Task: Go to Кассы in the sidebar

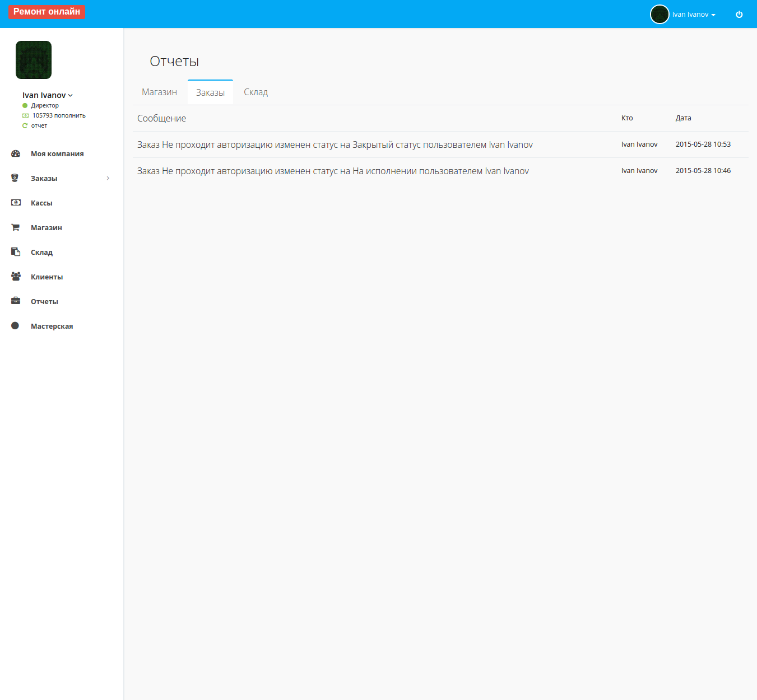Action: coord(41,203)
